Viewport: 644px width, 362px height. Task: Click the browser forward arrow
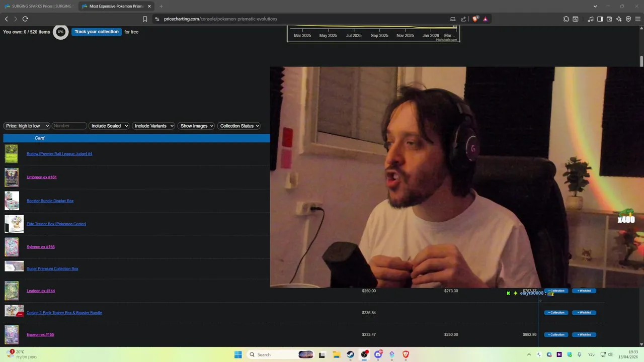point(16,19)
